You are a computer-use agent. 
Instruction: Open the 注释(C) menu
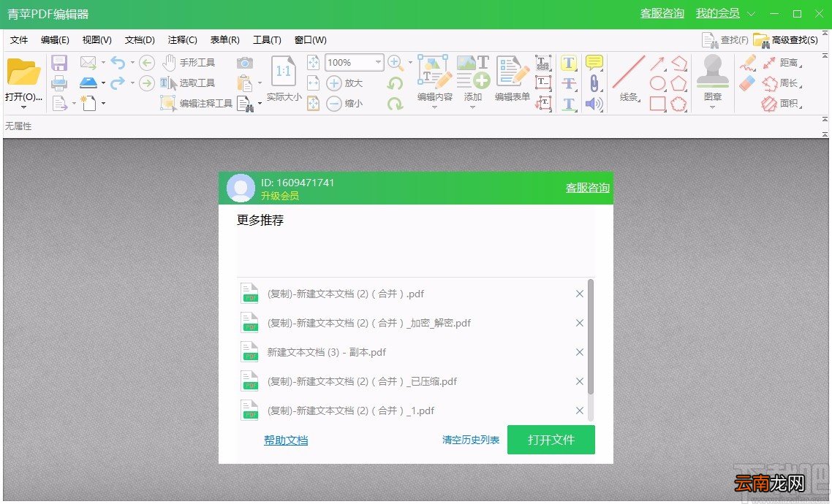coord(183,39)
